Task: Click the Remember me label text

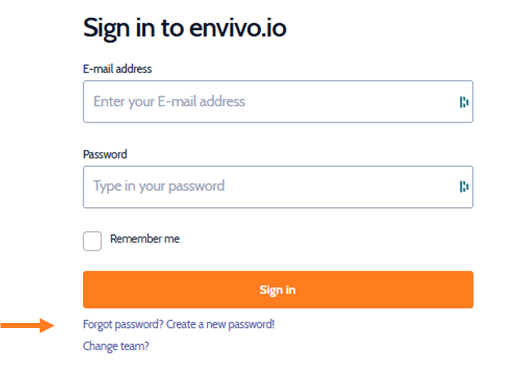Action: (145, 239)
